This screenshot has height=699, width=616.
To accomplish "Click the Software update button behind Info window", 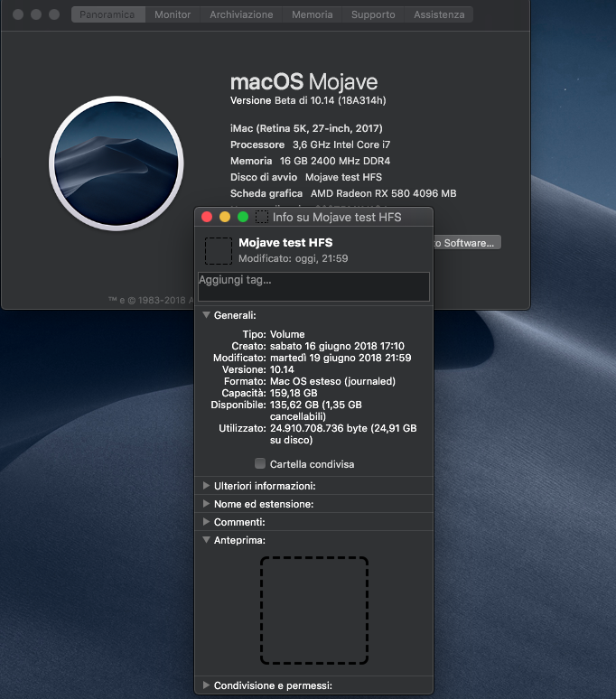I will click(468, 243).
